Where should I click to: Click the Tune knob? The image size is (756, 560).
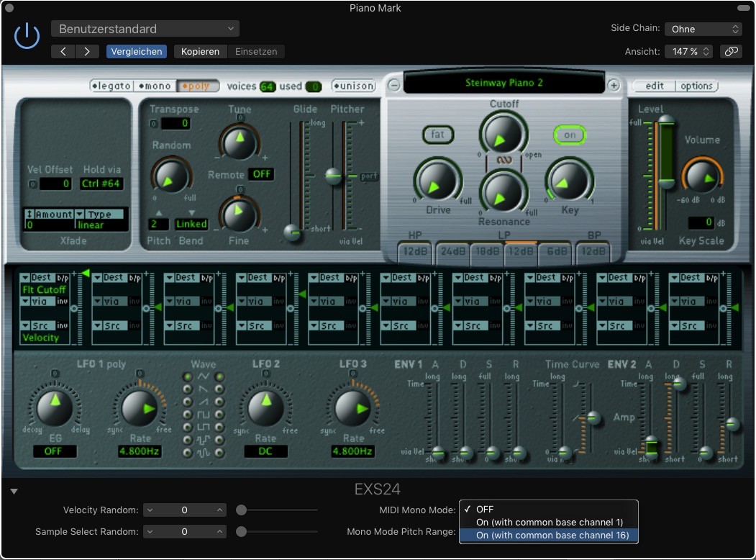point(239,142)
